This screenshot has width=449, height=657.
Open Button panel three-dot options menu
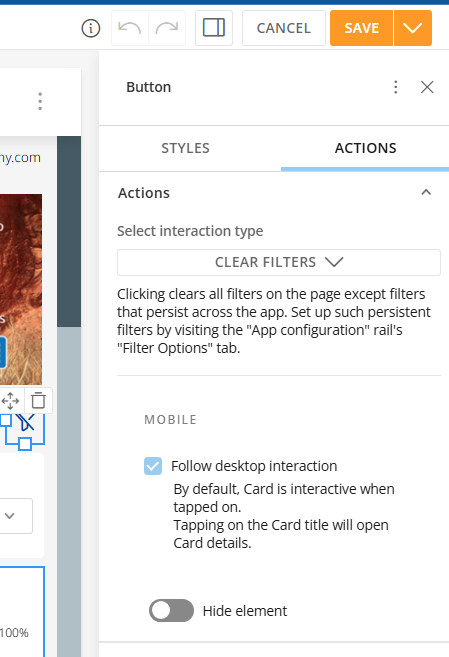pos(395,87)
